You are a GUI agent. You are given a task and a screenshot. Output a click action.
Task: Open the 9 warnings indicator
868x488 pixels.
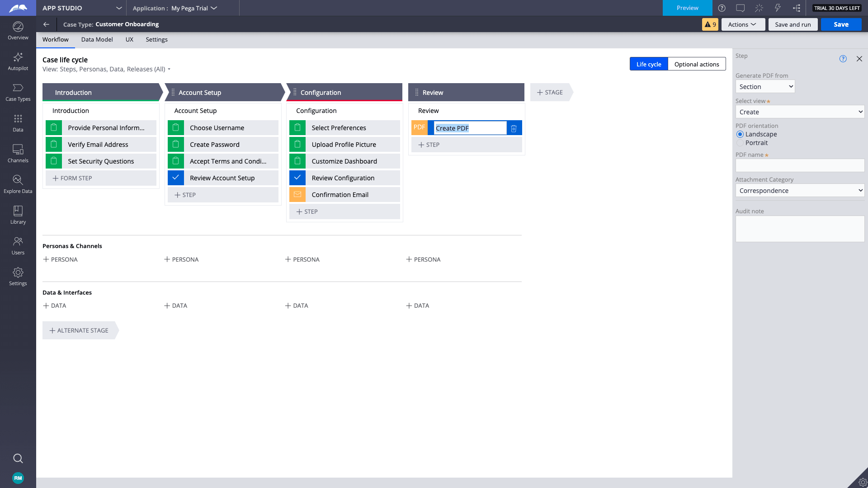coord(710,24)
